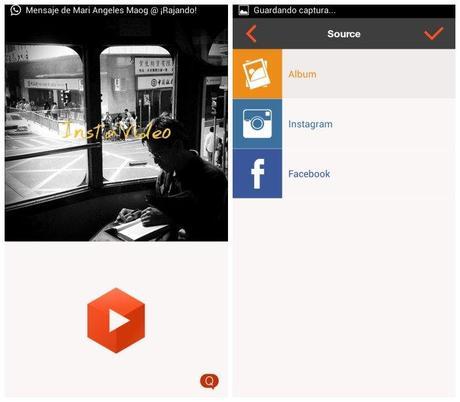The image size is (460, 402).
Task: Tap the orange hexagon play button
Action: tap(116, 320)
